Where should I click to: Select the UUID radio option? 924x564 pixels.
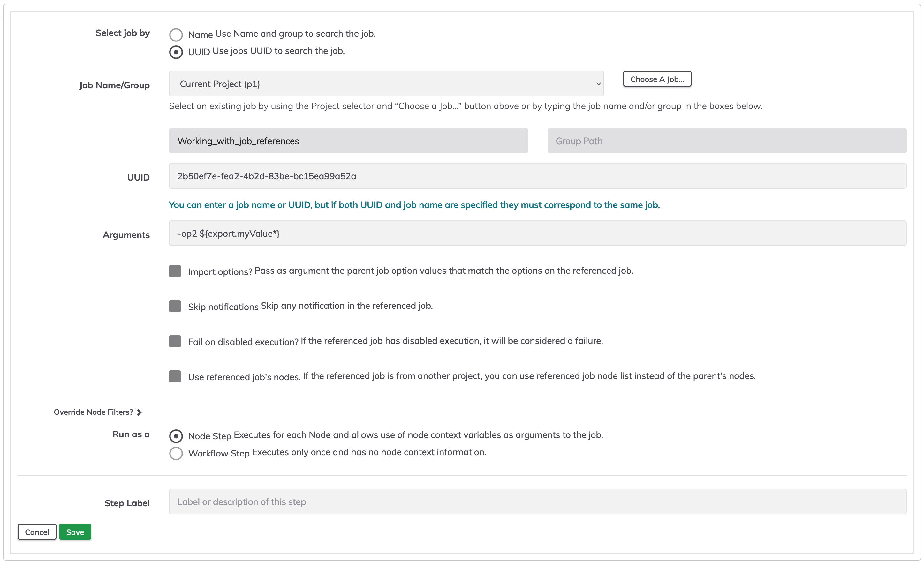click(176, 52)
